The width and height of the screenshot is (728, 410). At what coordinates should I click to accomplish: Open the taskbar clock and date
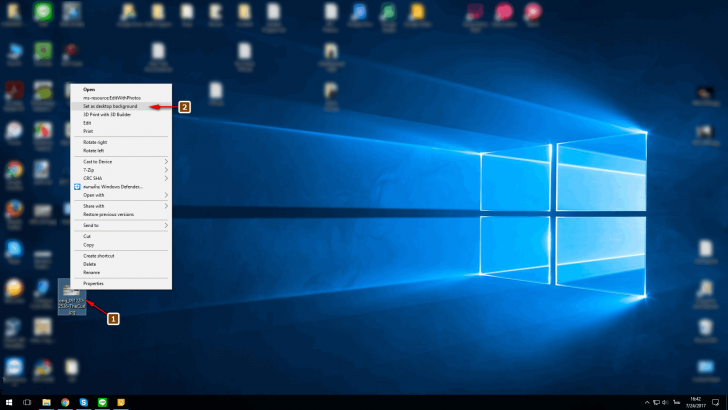point(696,403)
